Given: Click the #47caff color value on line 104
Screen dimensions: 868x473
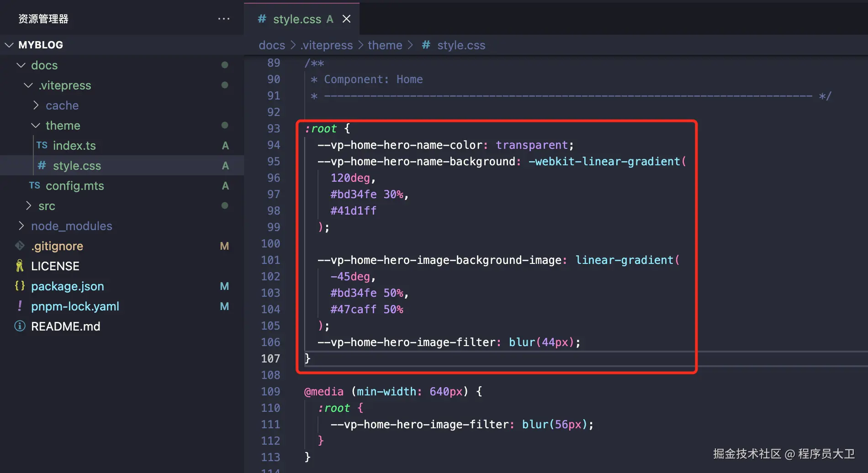Looking at the screenshot, I should [x=354, y=310].
